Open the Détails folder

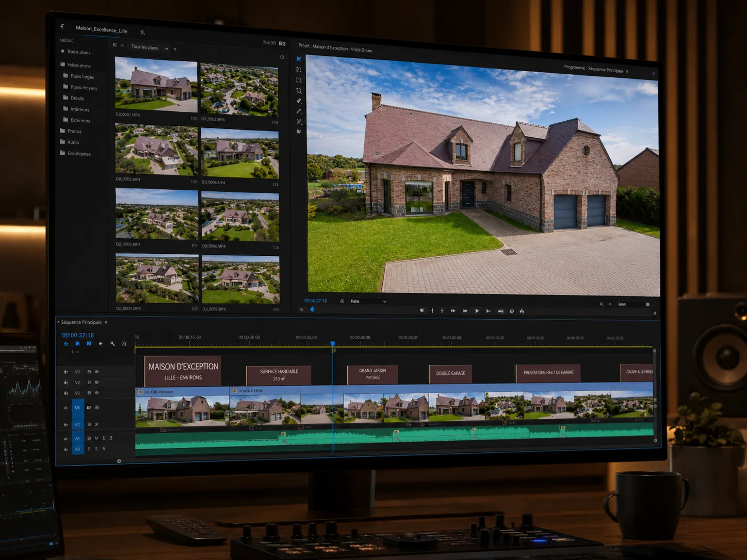74,98
